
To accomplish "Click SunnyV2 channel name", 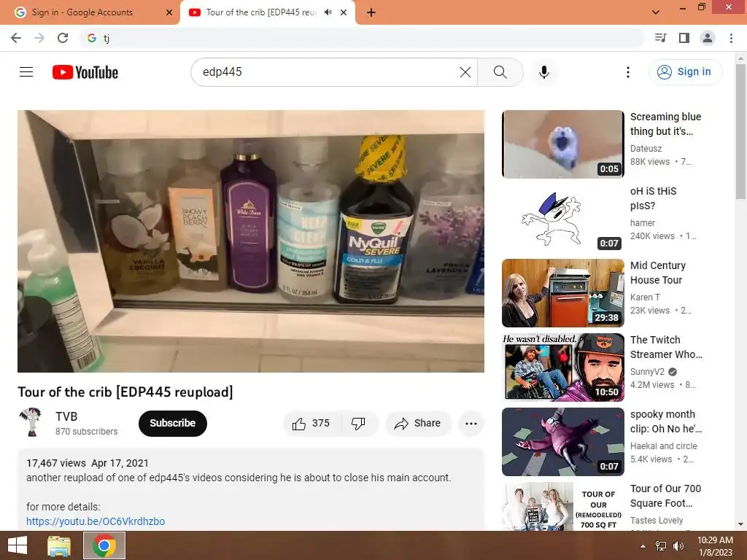I will pyautogui.click(x=648, y=371).
